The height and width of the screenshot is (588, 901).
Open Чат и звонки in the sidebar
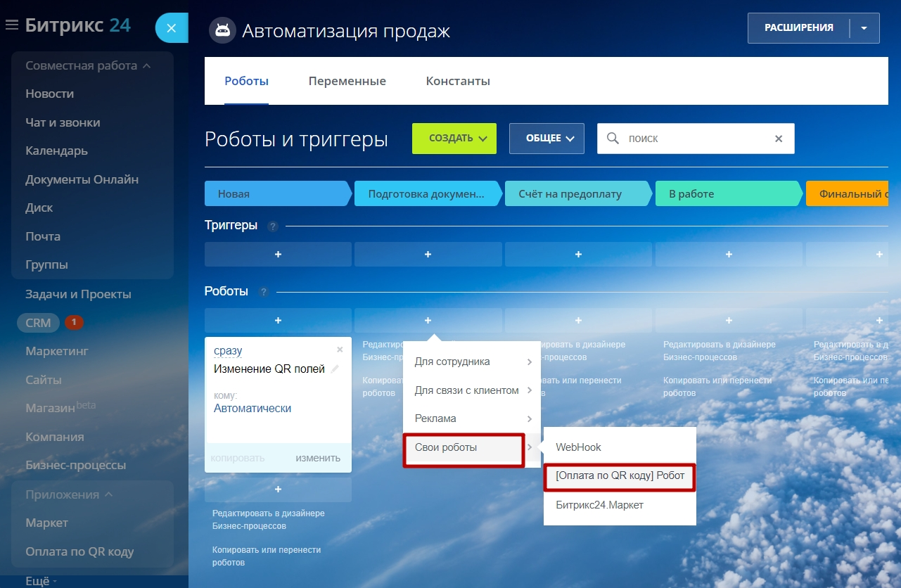tap(63, 122)
